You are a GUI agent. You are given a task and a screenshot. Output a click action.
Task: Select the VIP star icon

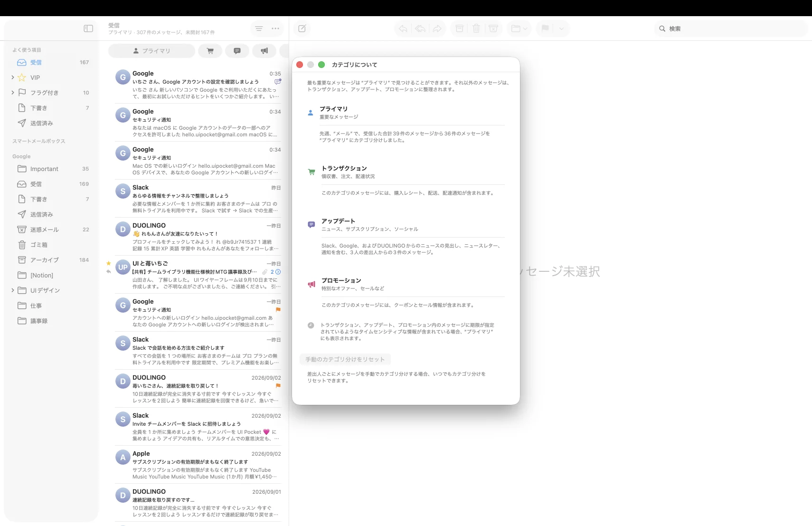(x=22, y=77)
